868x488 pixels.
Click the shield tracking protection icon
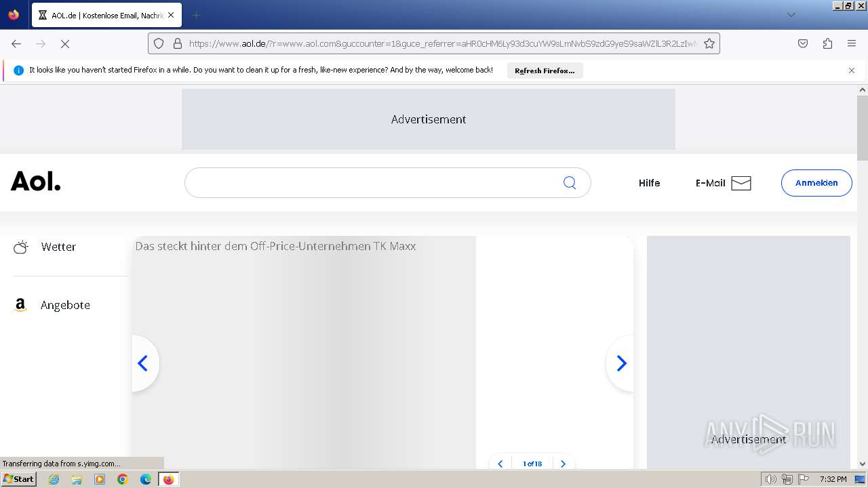click(159, 43)
